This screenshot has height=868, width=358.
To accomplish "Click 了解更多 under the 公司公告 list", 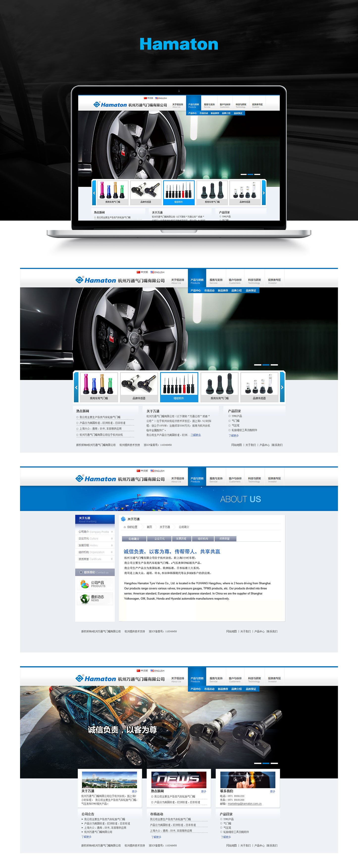I will 86,837.
